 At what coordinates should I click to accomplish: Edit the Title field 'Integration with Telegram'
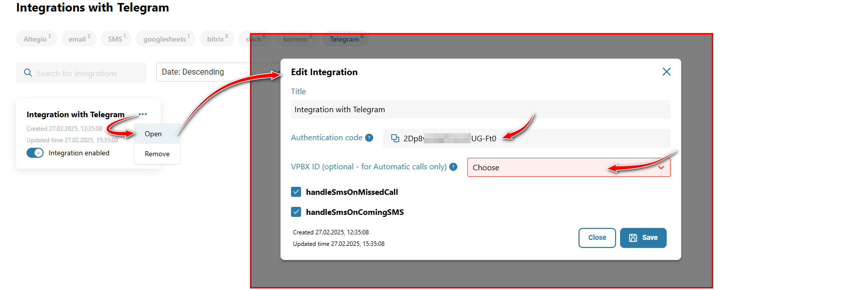pos(480,109)
